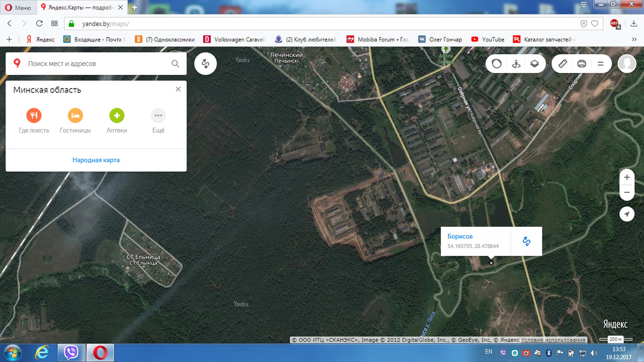
Task: Open the traffic layer icon
Action: (496, 64)
